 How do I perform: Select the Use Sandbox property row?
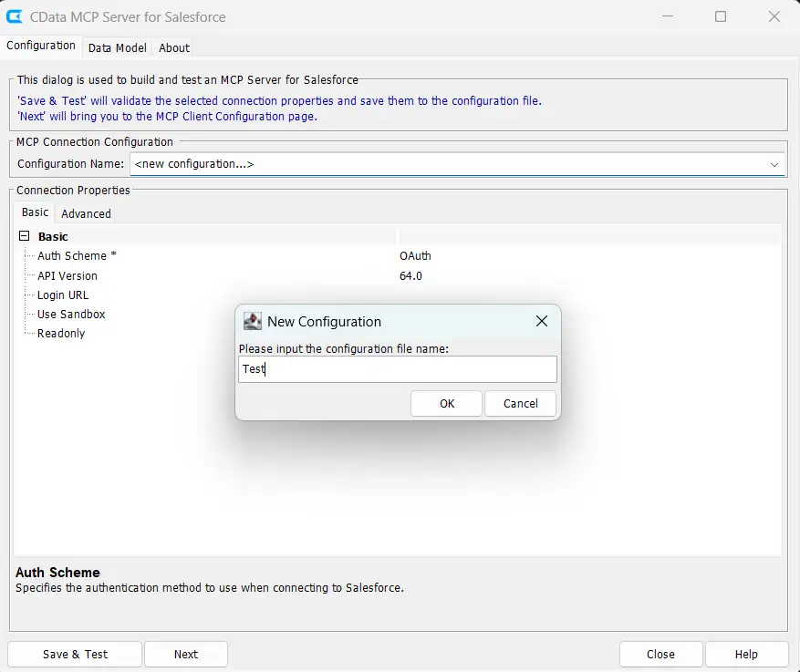click(x=71, y=315)
